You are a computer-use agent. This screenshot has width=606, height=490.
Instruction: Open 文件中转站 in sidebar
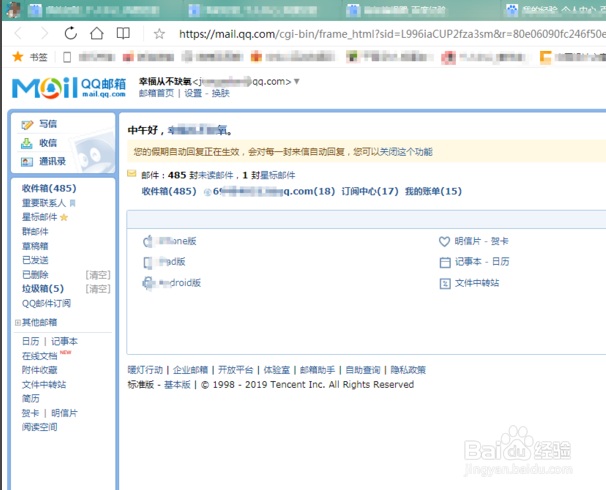coord(44,385)
